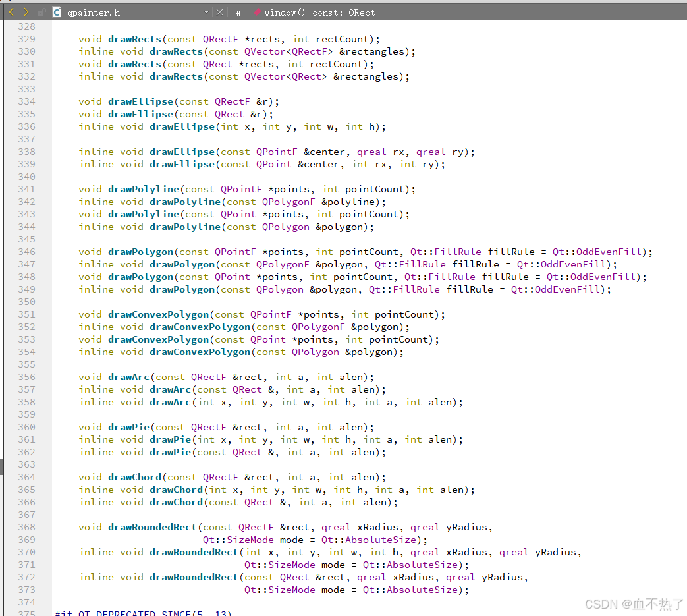
Task: Open the window() const: QRect symbol list
Action: (x=319, y=13)
